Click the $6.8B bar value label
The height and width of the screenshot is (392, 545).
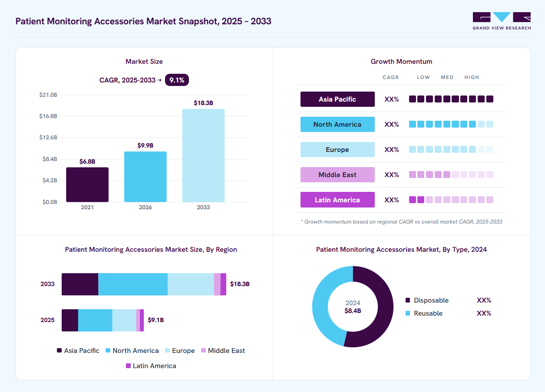click(x=87, y=161)
